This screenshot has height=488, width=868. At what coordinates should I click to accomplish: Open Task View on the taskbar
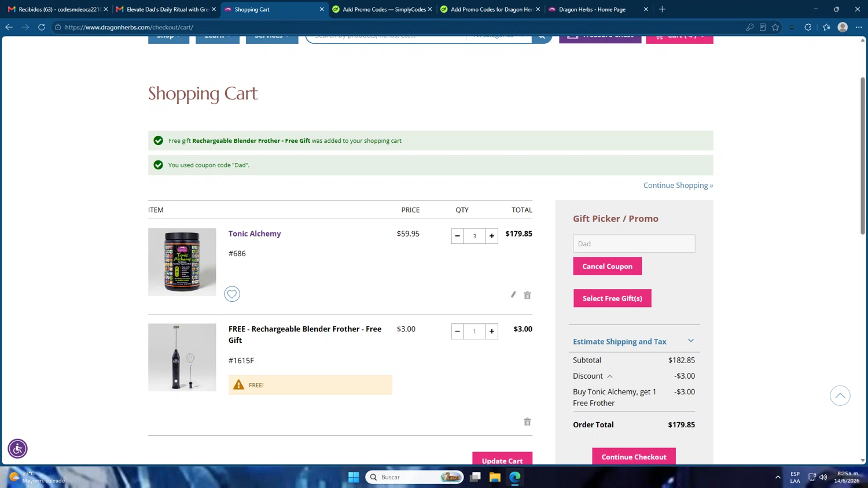pyautogui.click(x=475, y=477)
